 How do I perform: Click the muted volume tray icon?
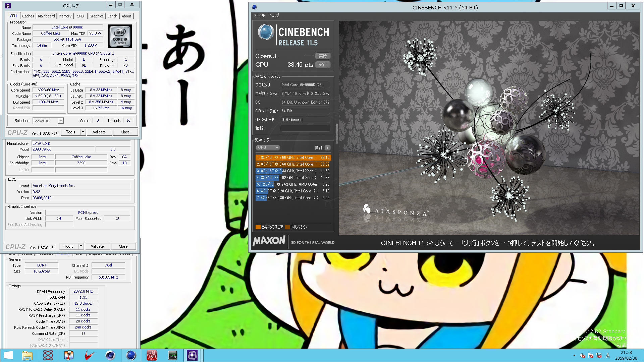coord(583,356)
